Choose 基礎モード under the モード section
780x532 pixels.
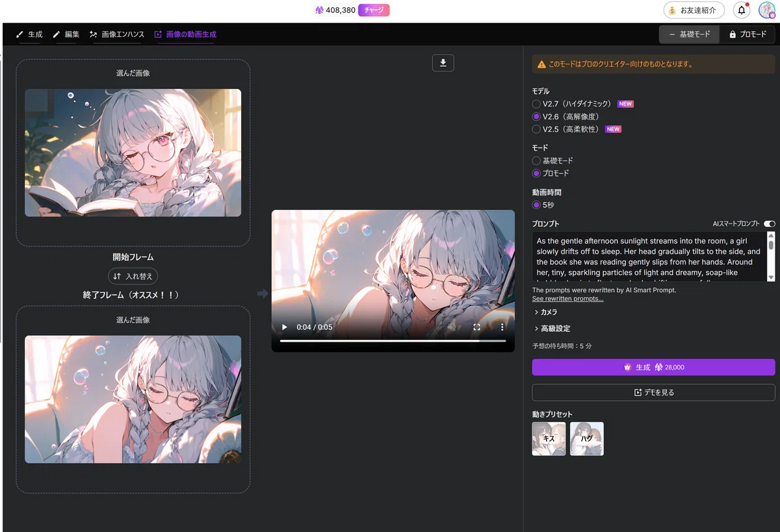coord(536,160)
